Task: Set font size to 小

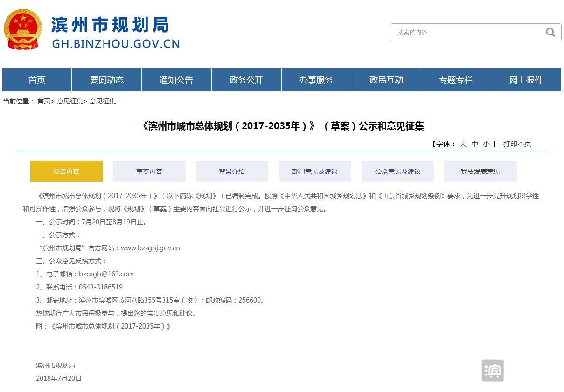Action: [x=486, y=144]
